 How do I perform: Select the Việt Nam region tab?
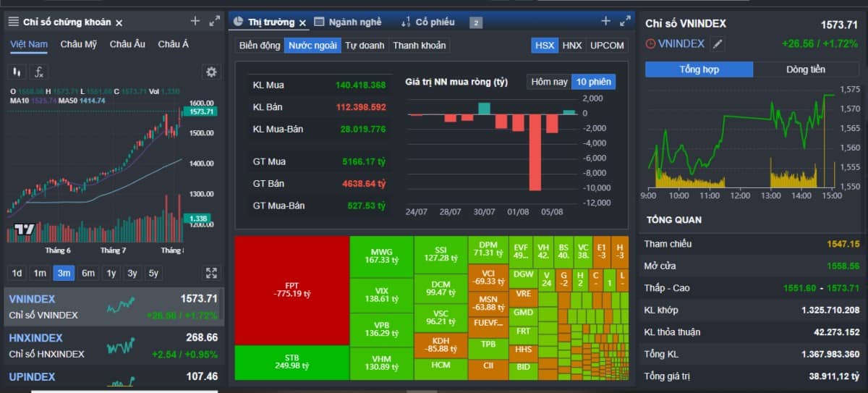(x=29, y=44)
